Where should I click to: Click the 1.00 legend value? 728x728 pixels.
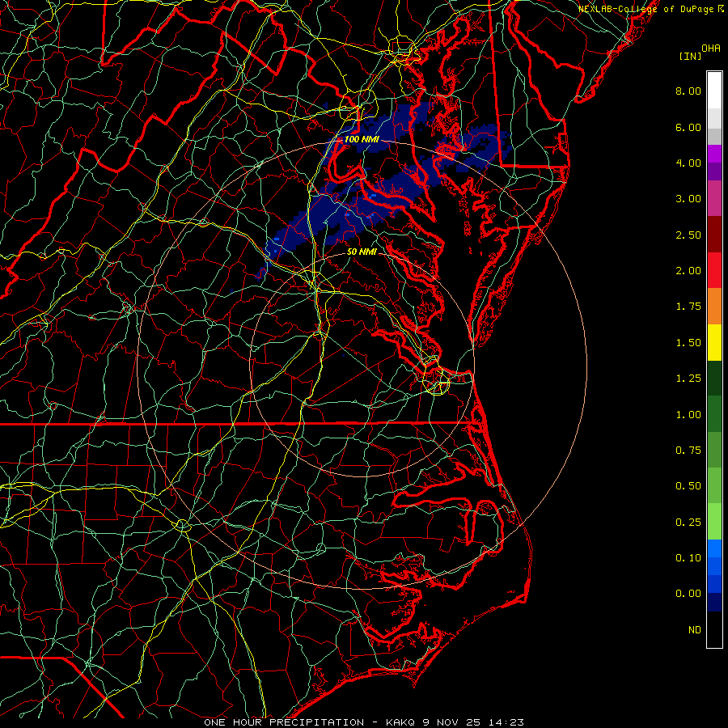click(688, 415)
